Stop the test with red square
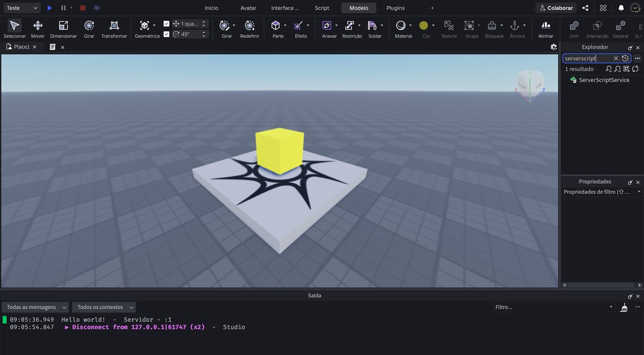Image resolution: width=644 pixels, height=355 pixels. click(83, 8)
